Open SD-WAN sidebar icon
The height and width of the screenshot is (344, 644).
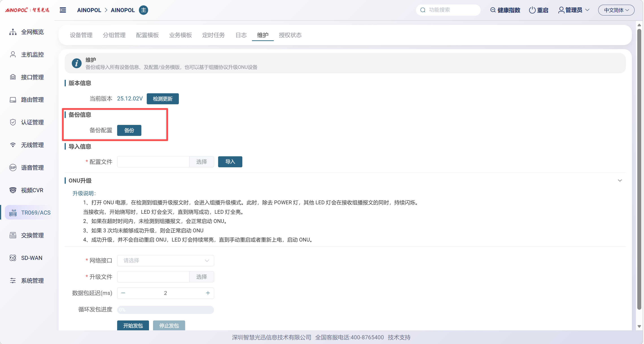pyautogui.click(x=13, y=258)
